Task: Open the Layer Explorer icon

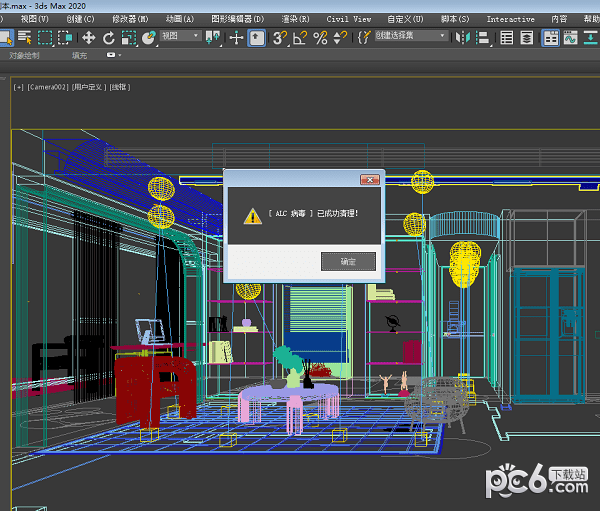Action: click(x=526, y=38)
